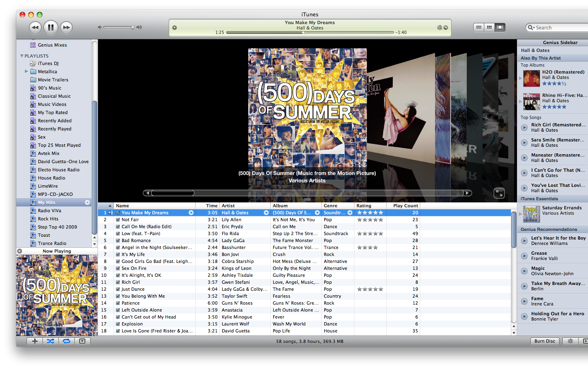Expand Saturday Errands essentials entry
The width and height of the screenshot is (588, 368).
520,214
